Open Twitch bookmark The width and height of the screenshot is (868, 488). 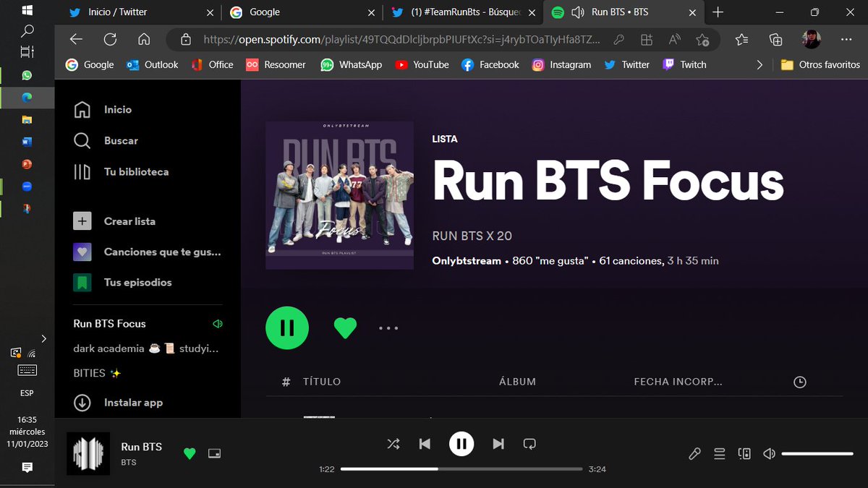click(684, 64)
